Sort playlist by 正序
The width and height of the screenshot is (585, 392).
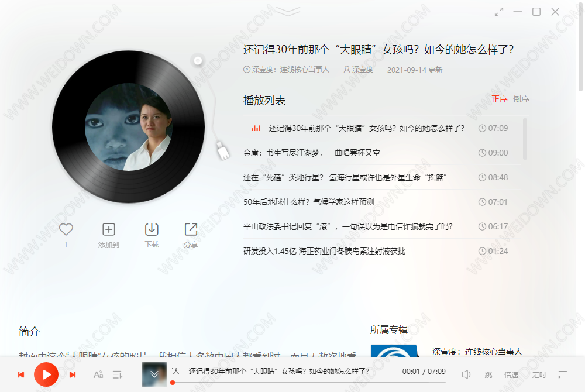[500, 99]
